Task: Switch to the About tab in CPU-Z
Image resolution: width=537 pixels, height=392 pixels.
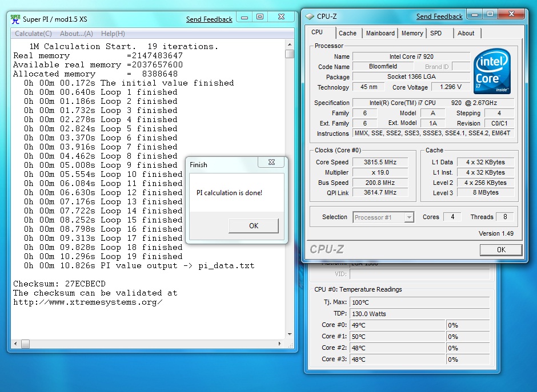Action: click(466, 33)
